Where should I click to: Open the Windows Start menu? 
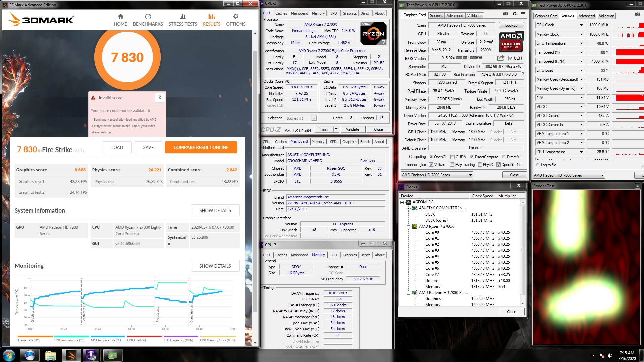click(9, 355)
